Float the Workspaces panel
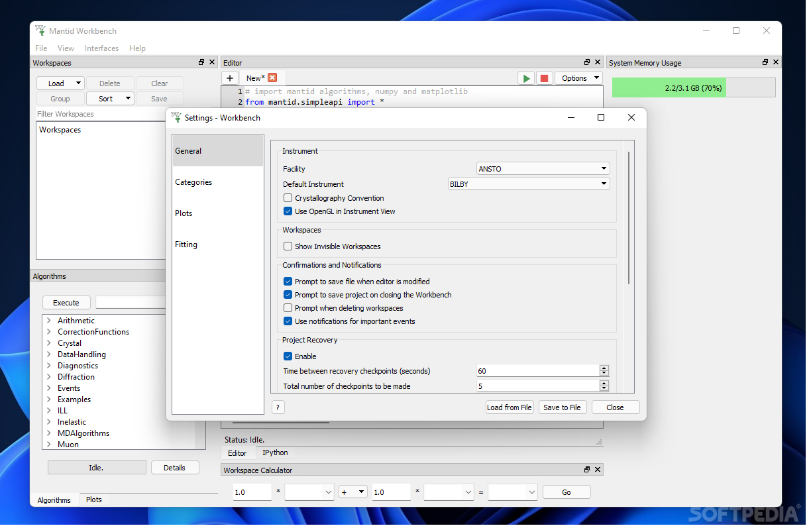The width and height of the screenshot is (811, 532). point(201,62)
